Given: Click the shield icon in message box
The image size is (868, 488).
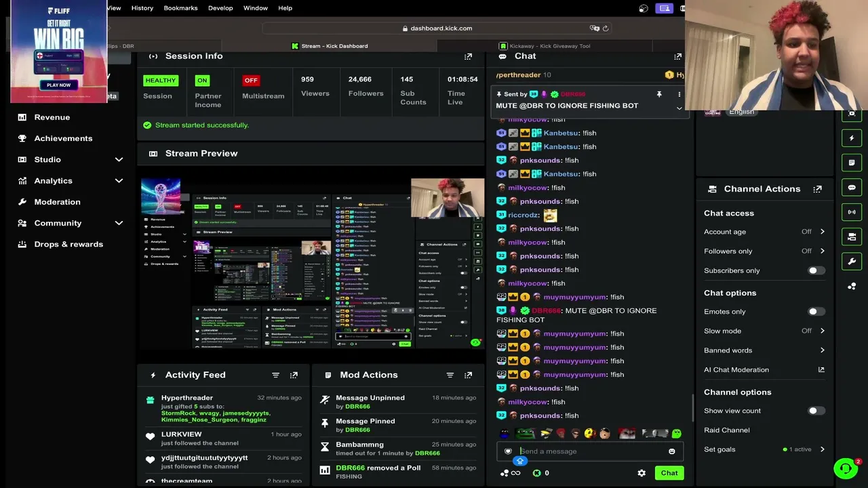Looking at the screenshot, I should click(x=508, y=451).
